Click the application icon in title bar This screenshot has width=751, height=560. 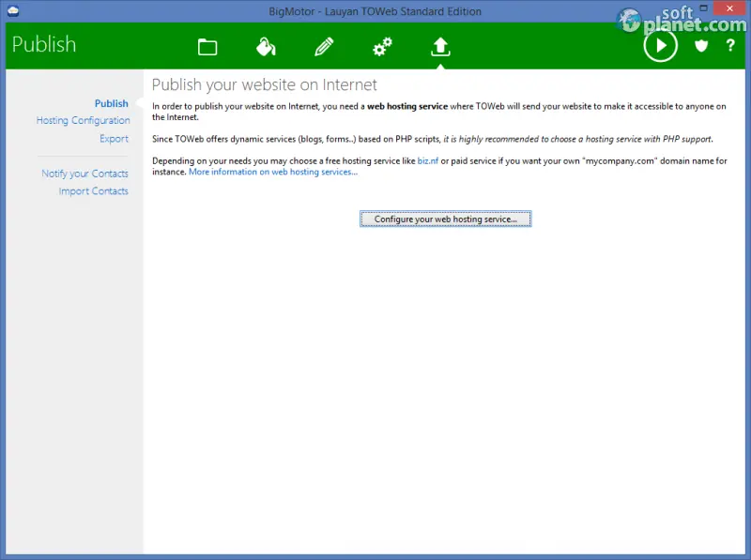click(13, 10)
